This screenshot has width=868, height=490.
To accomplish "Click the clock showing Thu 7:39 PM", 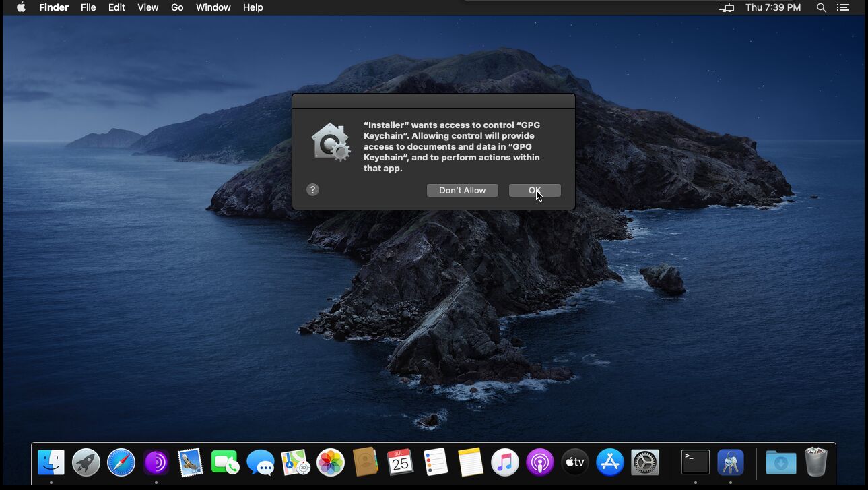I will [x=773, y=7].
